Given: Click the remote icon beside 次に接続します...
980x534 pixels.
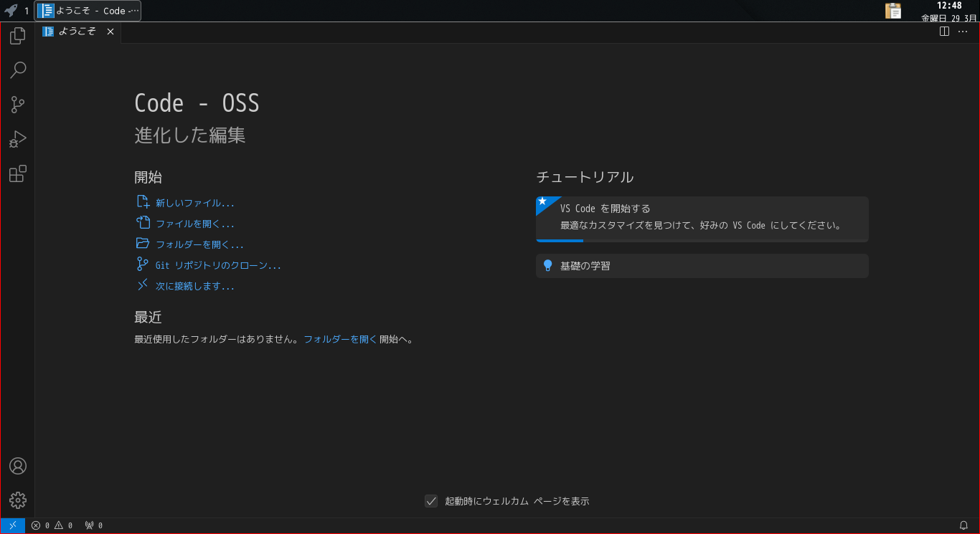Looking at the screenshot, I should click(x=143, y=285).
